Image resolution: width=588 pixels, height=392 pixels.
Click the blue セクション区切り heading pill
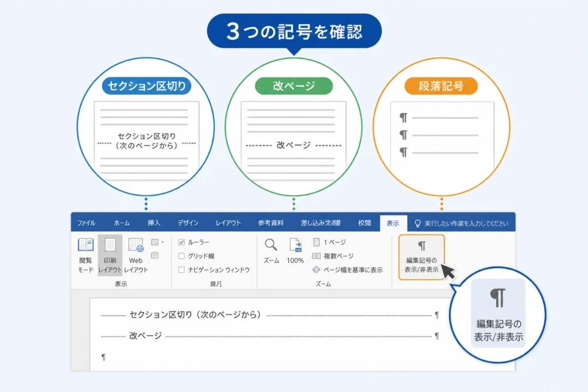[x=146, y=86]
